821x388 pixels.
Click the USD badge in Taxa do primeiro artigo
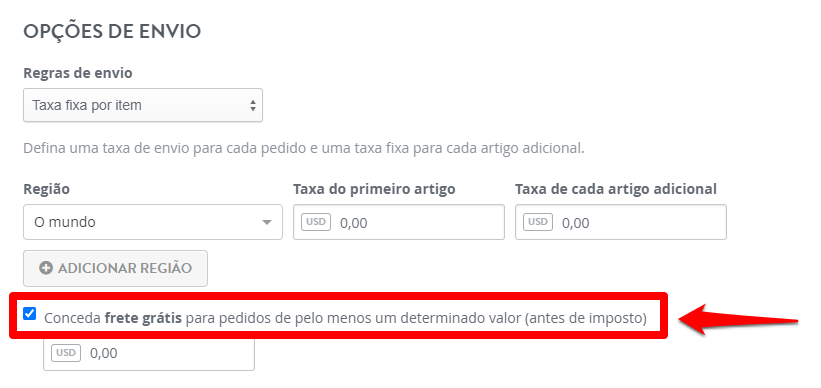point(316,222)
